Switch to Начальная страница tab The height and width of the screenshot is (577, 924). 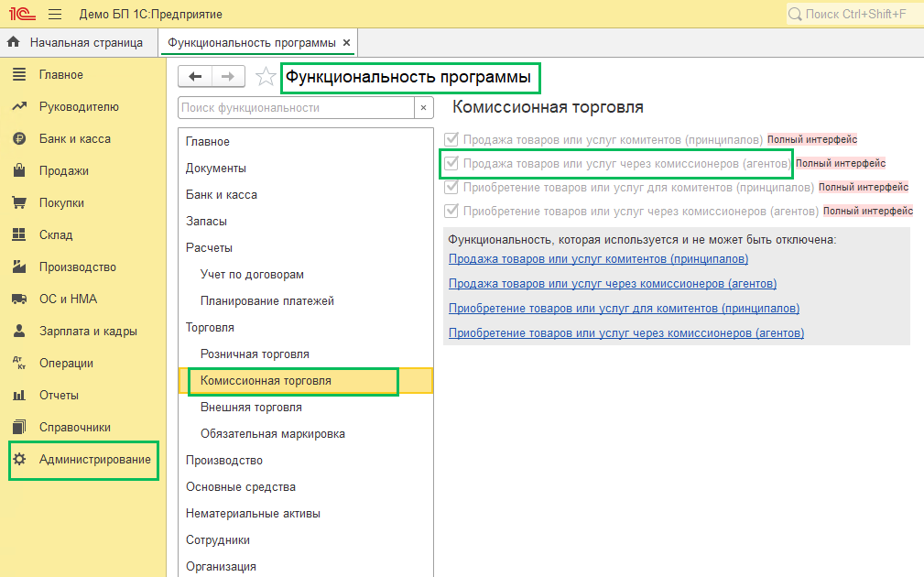(79, 42)
